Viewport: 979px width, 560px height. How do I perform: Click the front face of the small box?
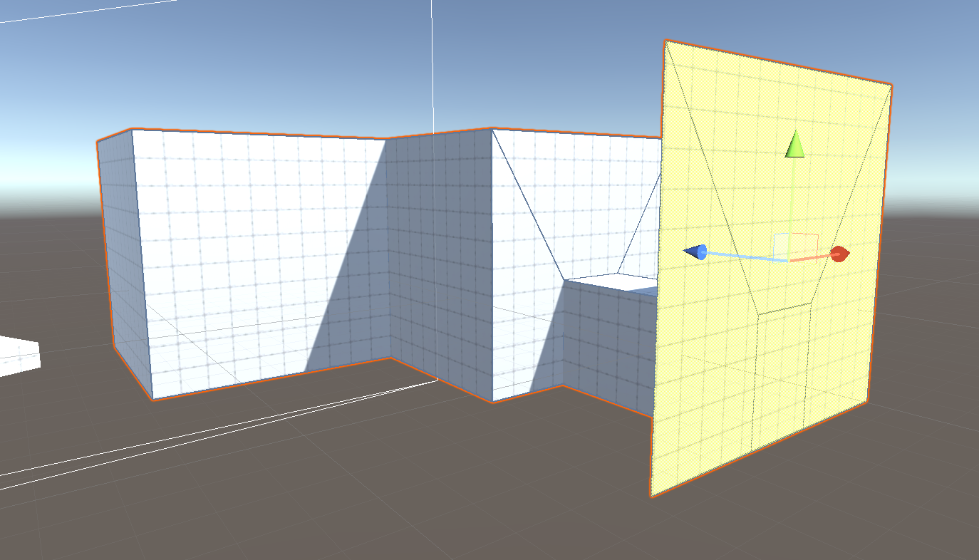pos(609,342)
